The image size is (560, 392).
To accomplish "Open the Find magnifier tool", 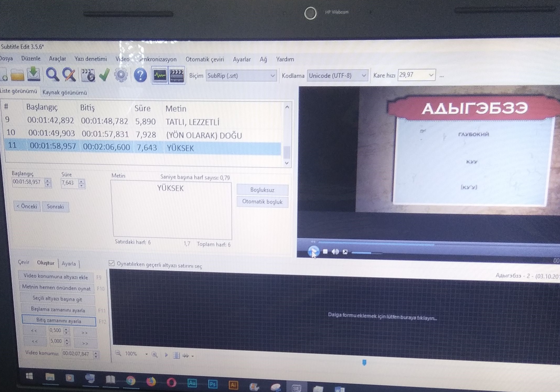I will [52, 75].
